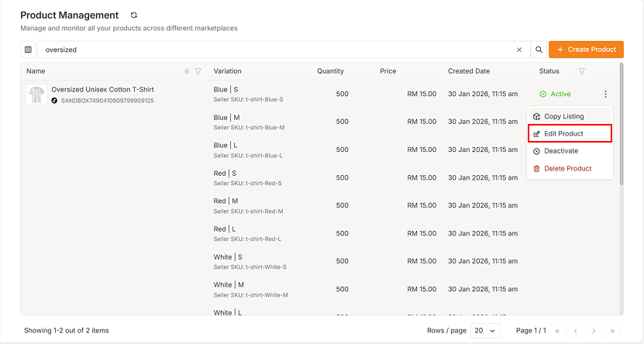This screenshot has height=344, width=644.
Task: Open the Status column filter
Action: (x=582, y=71)
